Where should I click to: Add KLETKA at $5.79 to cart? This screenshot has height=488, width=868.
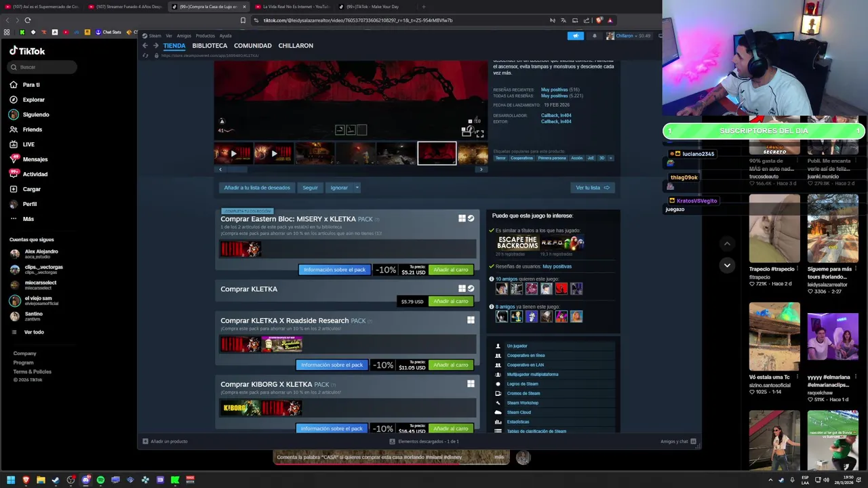451,301
